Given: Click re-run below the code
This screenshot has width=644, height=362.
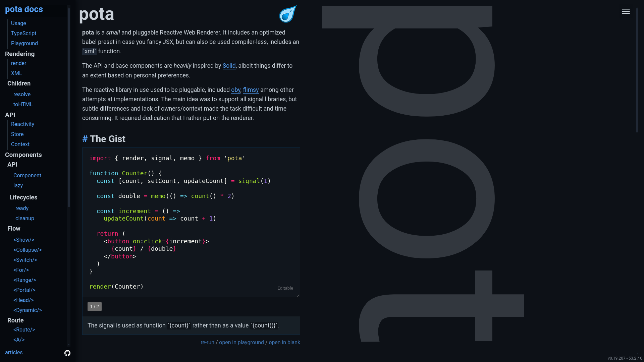Looking at the screenshot, I should pyautogui.click(x=207, y=342).
